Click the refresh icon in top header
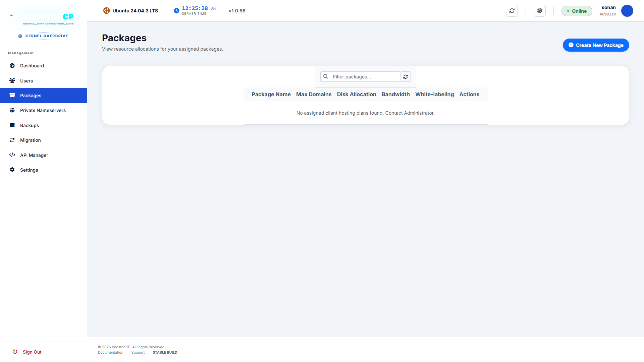Screen dimensions: 644x362 coord(512,11)
